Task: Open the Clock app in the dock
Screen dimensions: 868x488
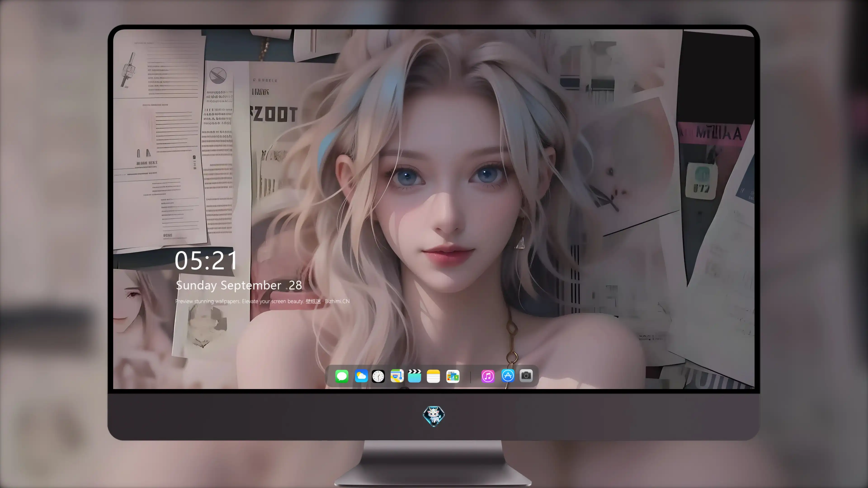Action: coord(378,376)
